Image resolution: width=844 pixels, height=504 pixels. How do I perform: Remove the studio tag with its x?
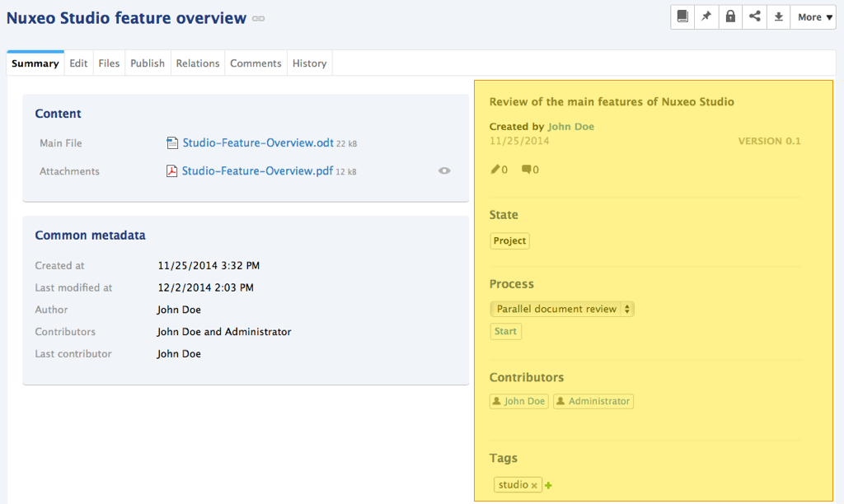[534, 486]
